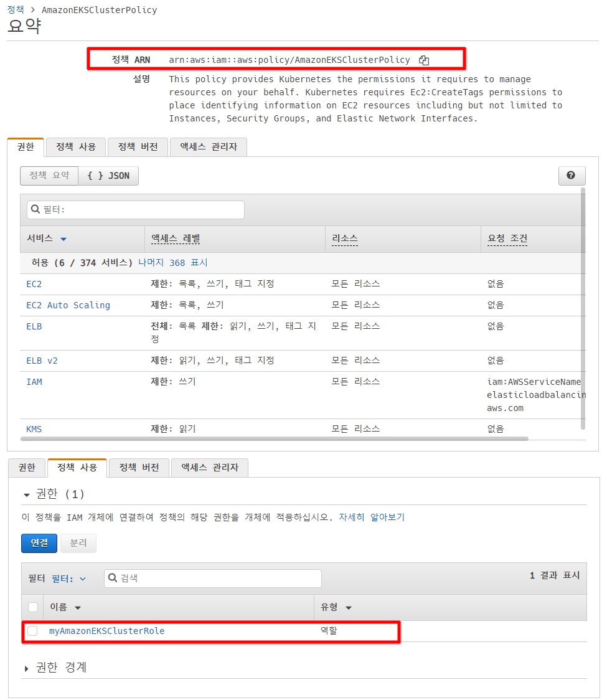The width and height of the screenshot is (602, 700).
Task: Click the 리소스 column header
Action: 344,239
